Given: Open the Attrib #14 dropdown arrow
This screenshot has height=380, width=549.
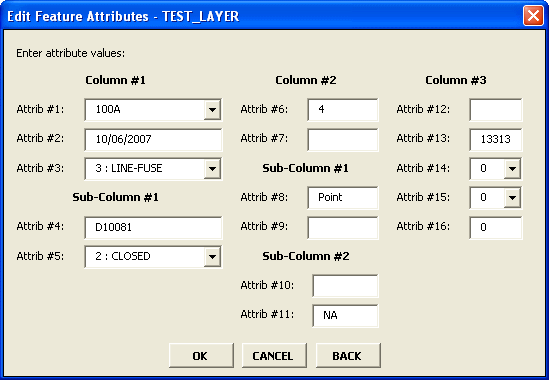Looking at the screenshot, I should point(512,169).
